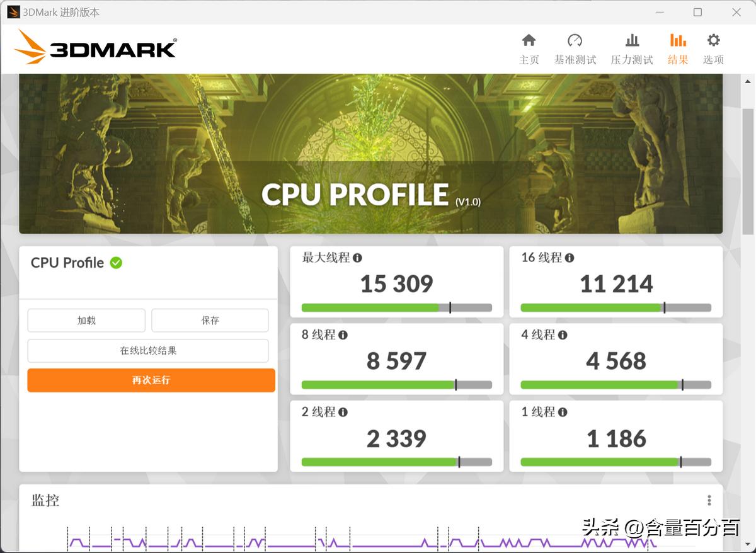This screenshot has height=553, width=756.
Task: Select the 主页 home icon
Action: point(529,40)
